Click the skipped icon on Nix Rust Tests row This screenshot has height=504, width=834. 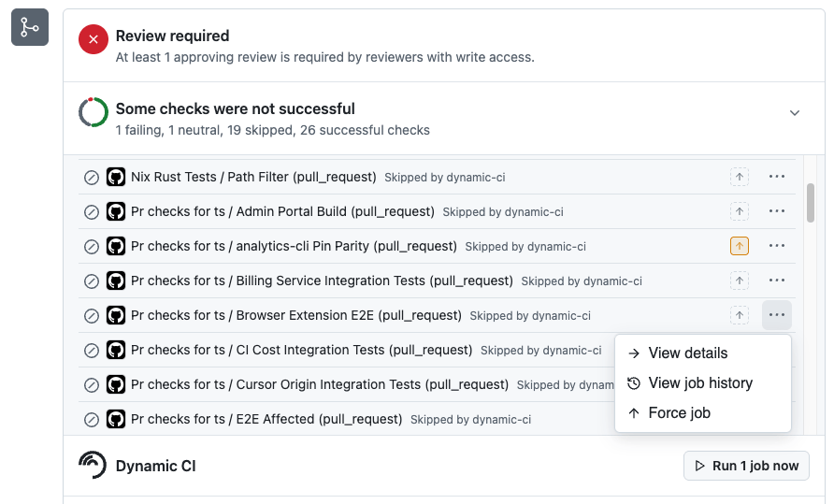click(92, 178)
